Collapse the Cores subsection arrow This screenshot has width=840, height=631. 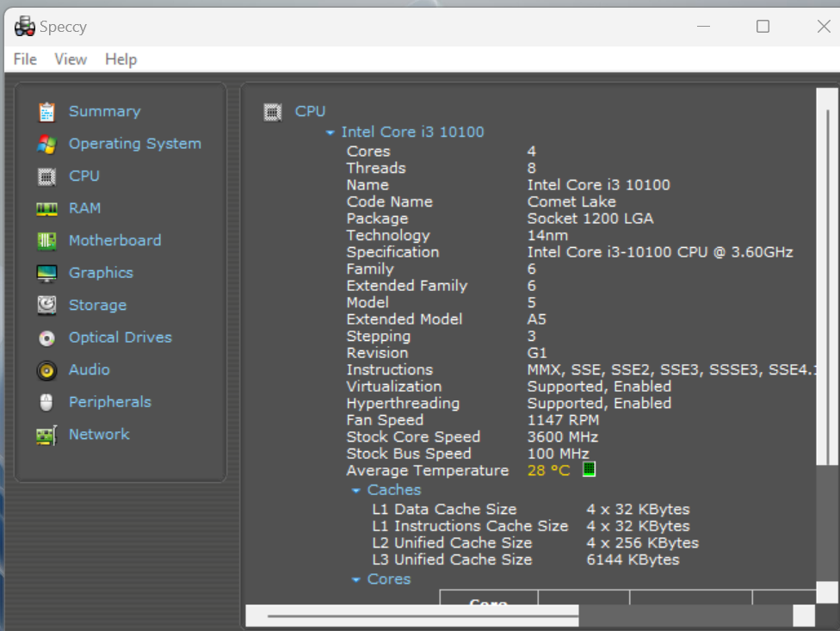355,579
